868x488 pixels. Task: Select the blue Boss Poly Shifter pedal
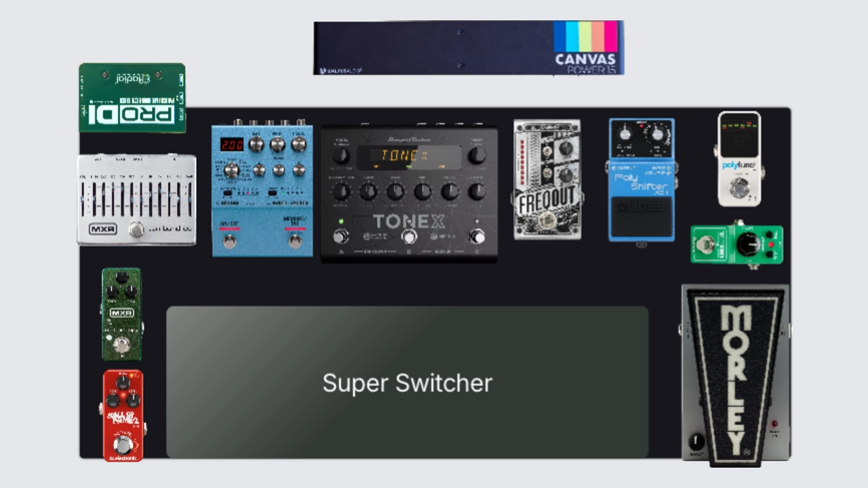click(x=642, y=180)
